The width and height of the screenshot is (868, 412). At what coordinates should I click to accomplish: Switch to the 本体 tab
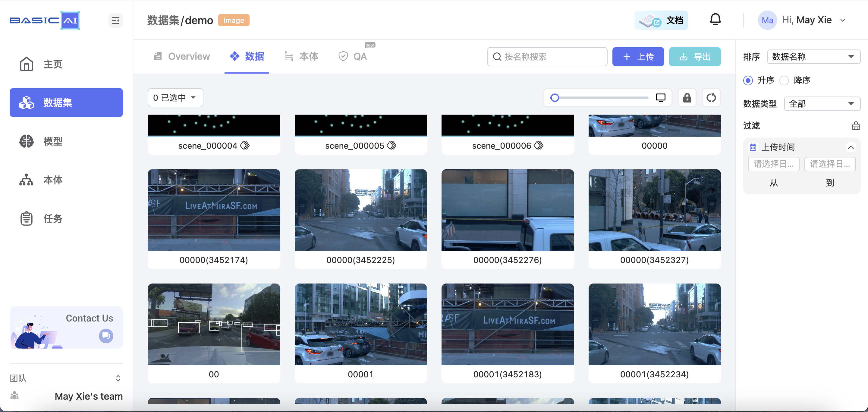(301, 56)
